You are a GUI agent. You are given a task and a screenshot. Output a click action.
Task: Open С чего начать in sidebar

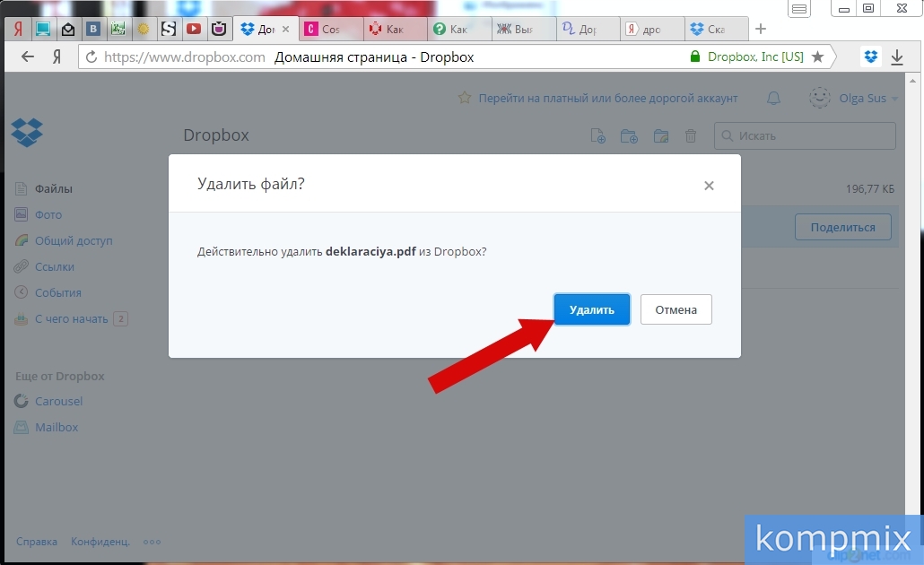(x=71, y=318)
